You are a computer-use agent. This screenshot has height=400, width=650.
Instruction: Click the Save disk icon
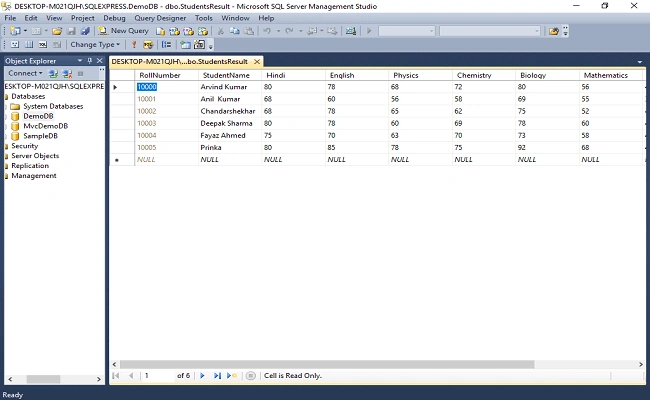[x=71, y=31]
